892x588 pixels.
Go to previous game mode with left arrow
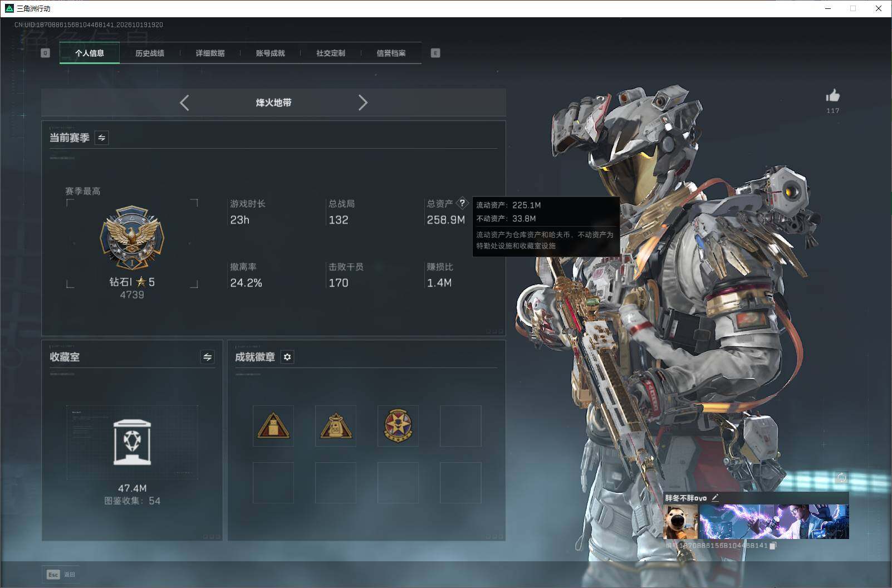[185, 102]
